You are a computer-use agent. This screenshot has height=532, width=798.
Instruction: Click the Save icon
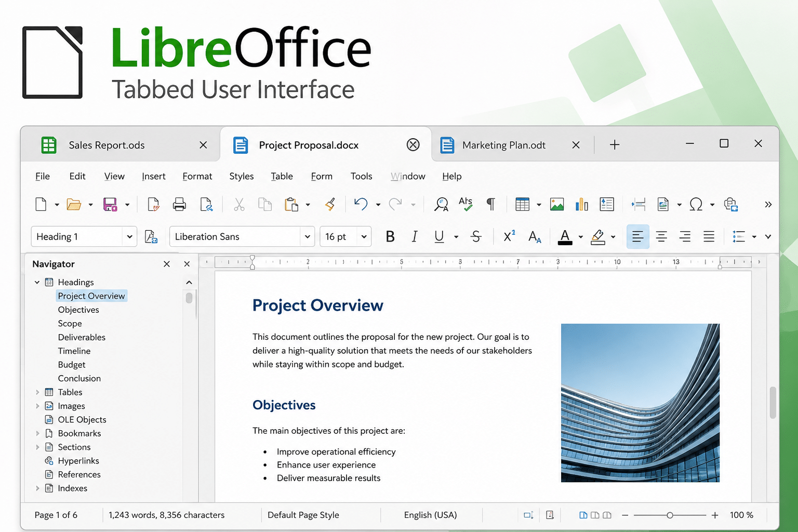click(110, 204)
